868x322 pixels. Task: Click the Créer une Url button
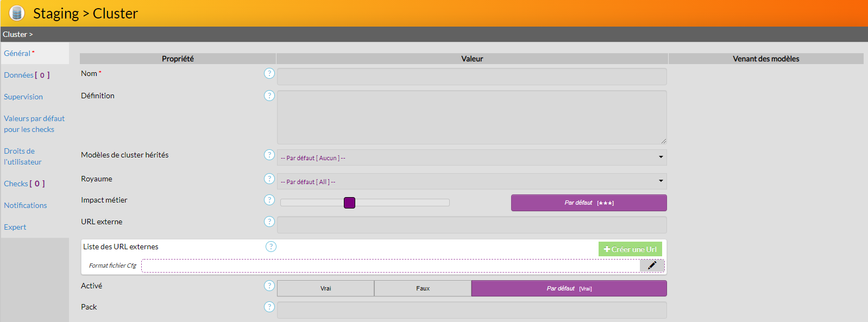click(630, 249)
